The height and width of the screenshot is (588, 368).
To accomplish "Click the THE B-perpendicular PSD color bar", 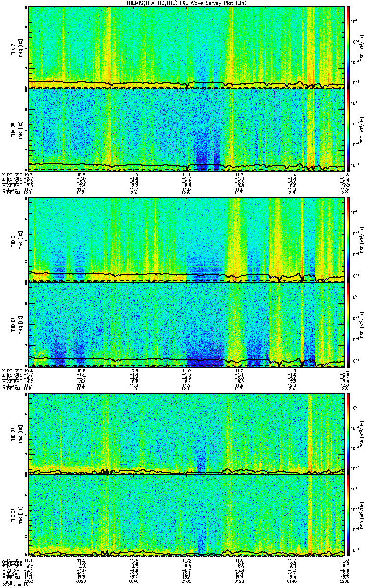I will (348, 434).
